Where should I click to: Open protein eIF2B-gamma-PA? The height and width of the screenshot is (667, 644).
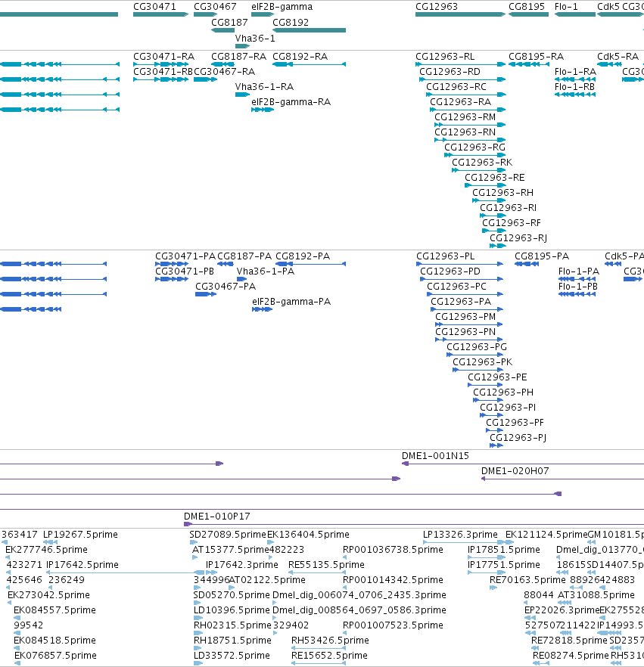pyautogui.click(x=291, y=302)
